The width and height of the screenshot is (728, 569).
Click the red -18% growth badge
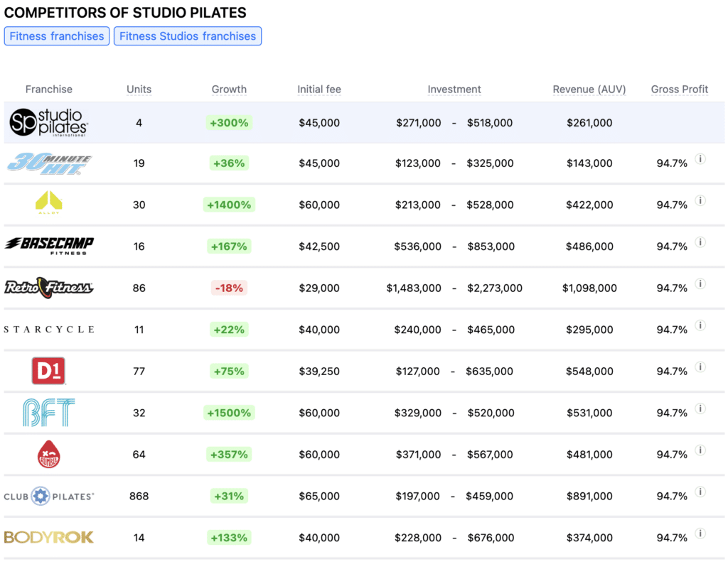pyautogui.click(x=229, y=288)
